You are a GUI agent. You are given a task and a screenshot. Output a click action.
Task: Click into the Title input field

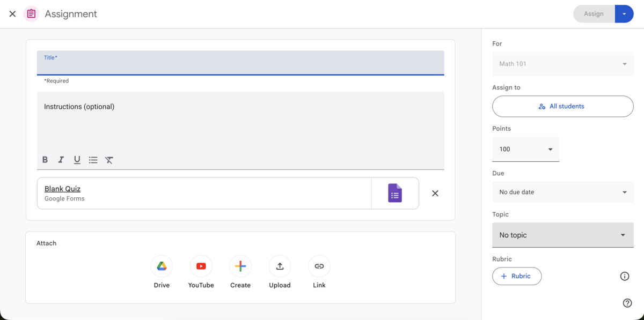click(240, 63)
